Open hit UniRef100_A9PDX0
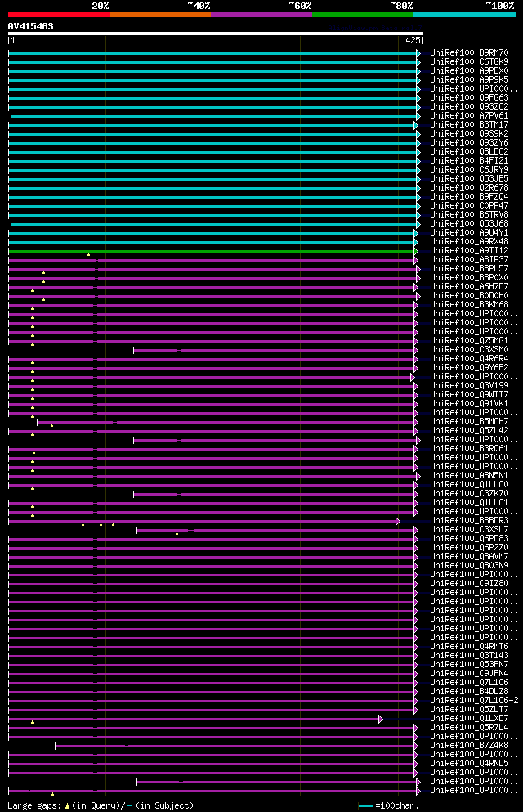The width and height of the screenshot is (523, 812). point(469,71)
